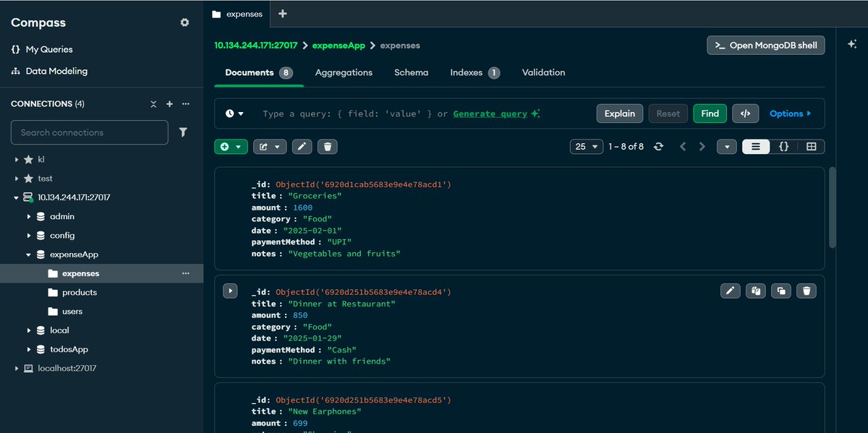Open documents per page dropdown
Viewport: 868px width, 433px height.
(x=587, y=147)
